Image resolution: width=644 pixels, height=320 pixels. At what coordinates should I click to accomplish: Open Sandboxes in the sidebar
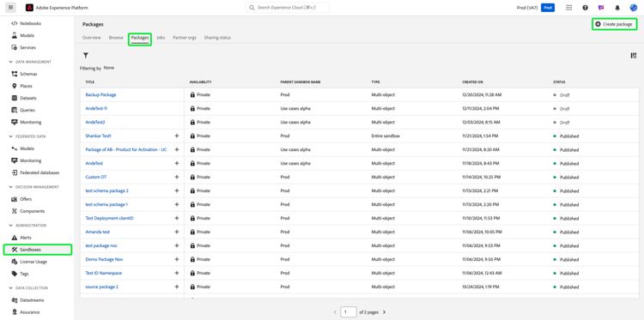pyautogui.click(x=38, y=250)
